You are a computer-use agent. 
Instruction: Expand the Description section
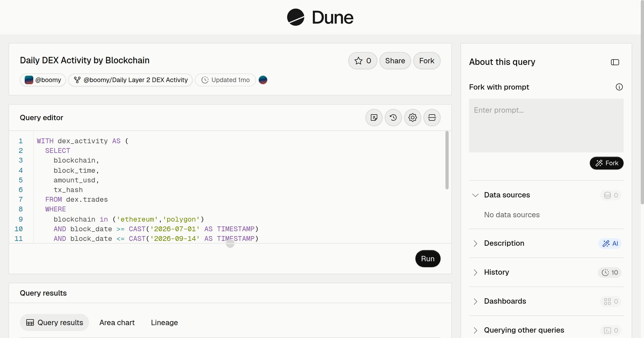475,243
